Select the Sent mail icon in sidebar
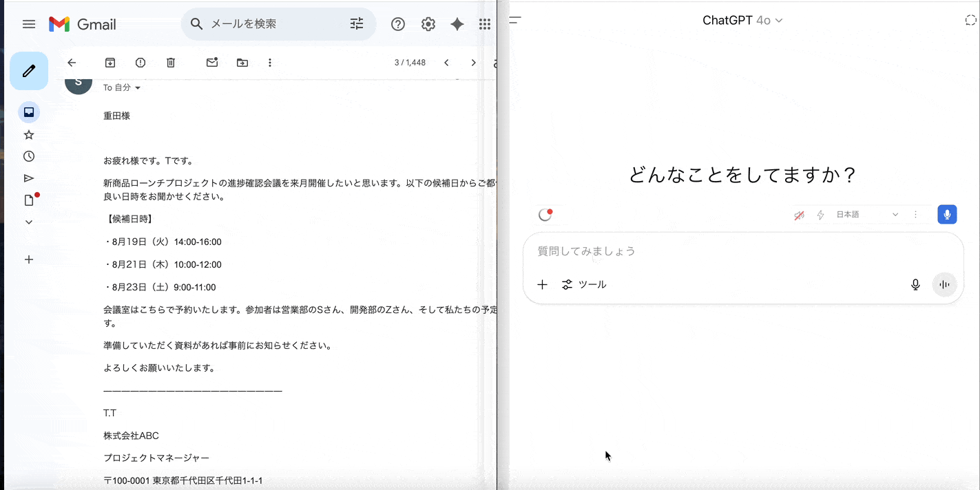This screenshot has height=490, width=980. point(29,178)
